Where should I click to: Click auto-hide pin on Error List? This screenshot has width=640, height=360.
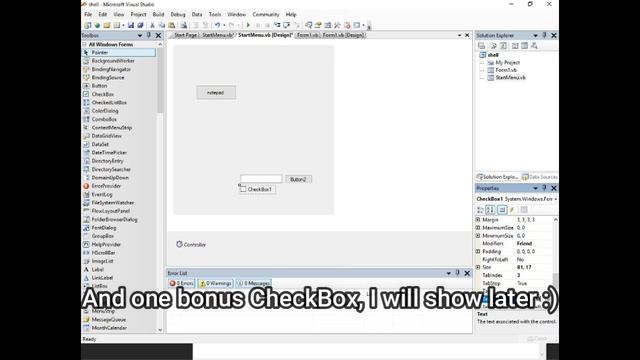458,273
